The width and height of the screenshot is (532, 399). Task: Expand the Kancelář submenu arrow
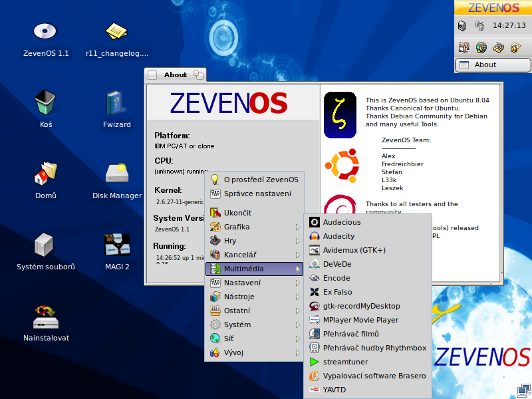coord(297,255)
